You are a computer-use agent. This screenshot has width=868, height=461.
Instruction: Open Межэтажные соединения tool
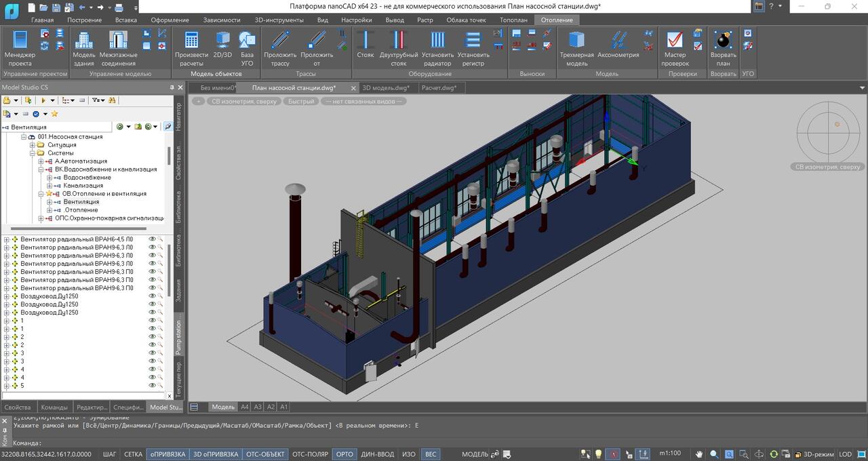pyautogui.click(x=119, y=47)
